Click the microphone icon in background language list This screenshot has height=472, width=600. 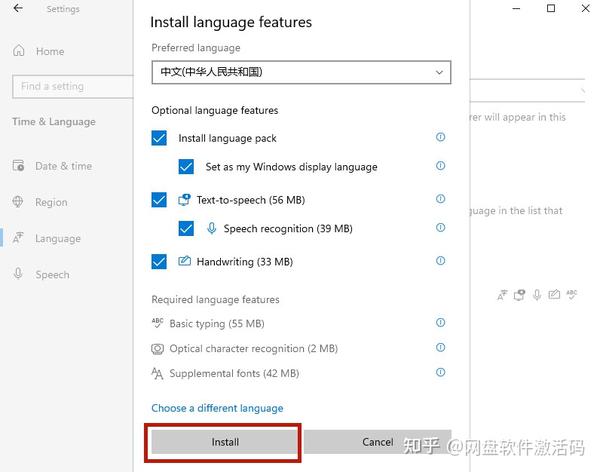(x=537, y=295)
